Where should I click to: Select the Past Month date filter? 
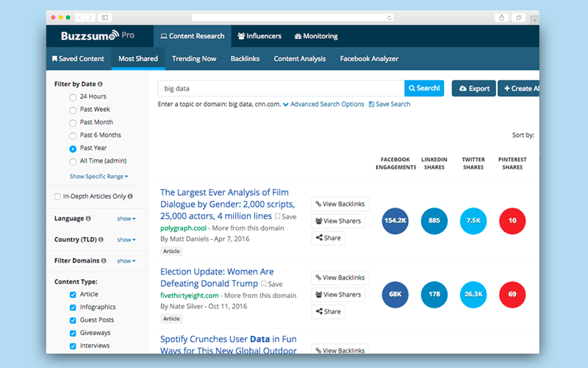[73, 123]
